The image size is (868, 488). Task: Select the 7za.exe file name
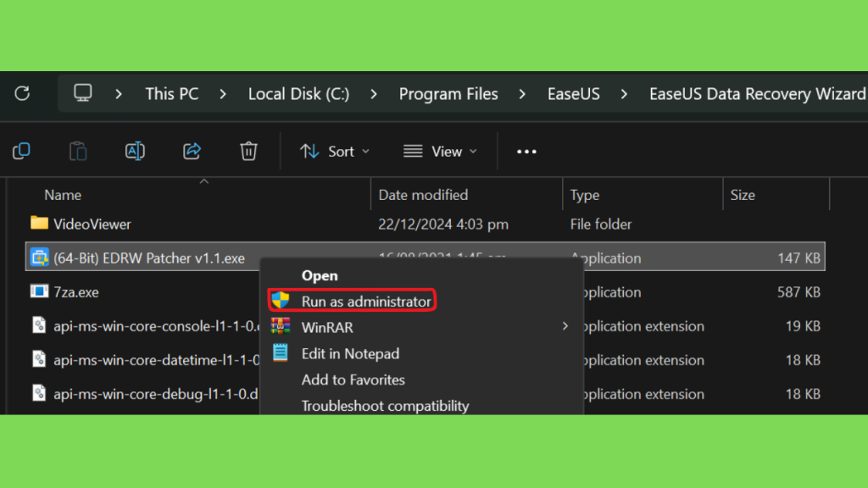point(75,292)
